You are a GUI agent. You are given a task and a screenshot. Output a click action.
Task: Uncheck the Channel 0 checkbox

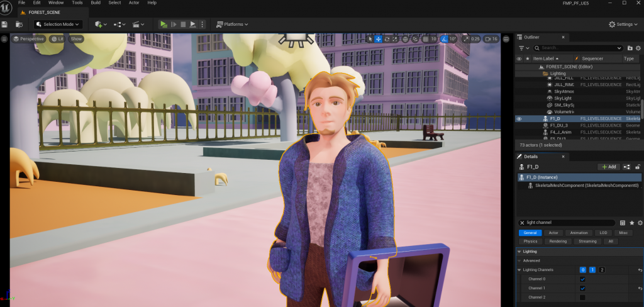(582, 279)
